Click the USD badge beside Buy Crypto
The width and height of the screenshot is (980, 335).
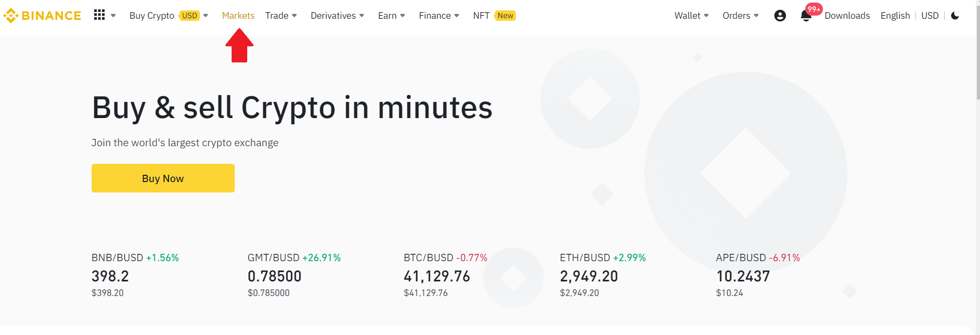click(x=190, y=16)
